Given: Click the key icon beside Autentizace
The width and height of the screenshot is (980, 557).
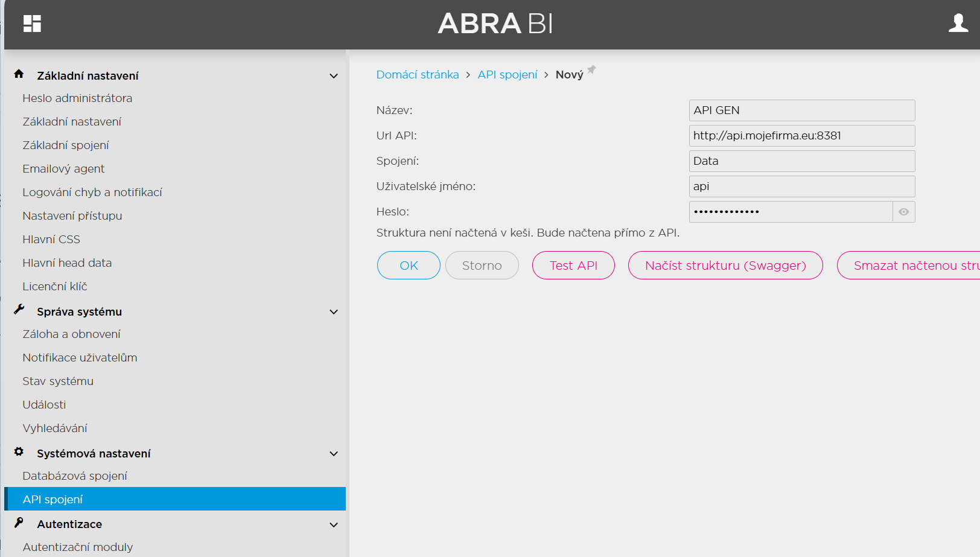Looking at the screenshot, I should [x=19, y=523].
